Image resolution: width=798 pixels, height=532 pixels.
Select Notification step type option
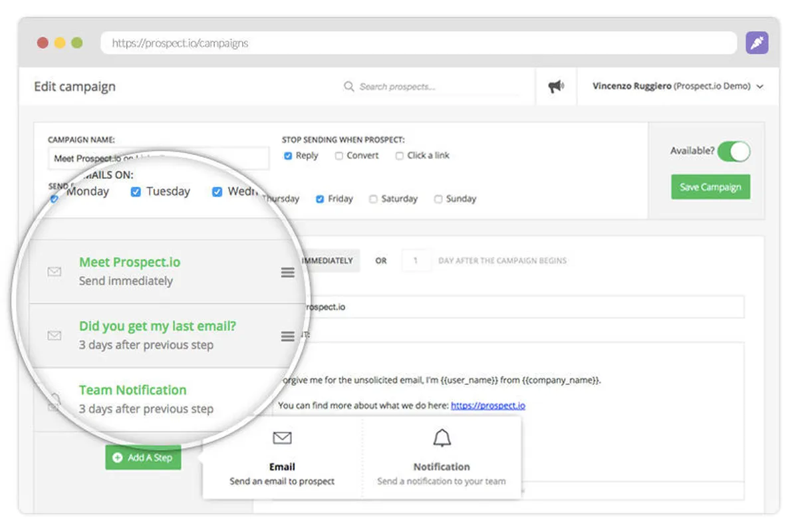(442, 458)
